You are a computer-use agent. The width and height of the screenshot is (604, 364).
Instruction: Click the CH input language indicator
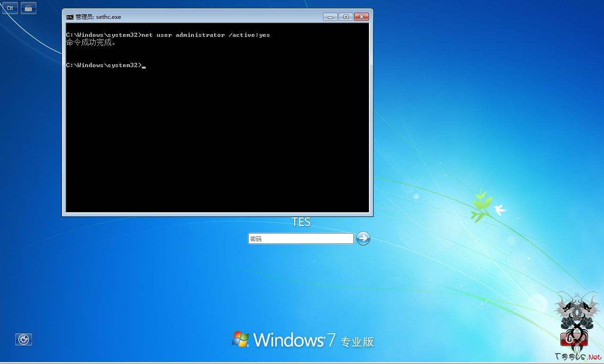(x=10, y=8)
